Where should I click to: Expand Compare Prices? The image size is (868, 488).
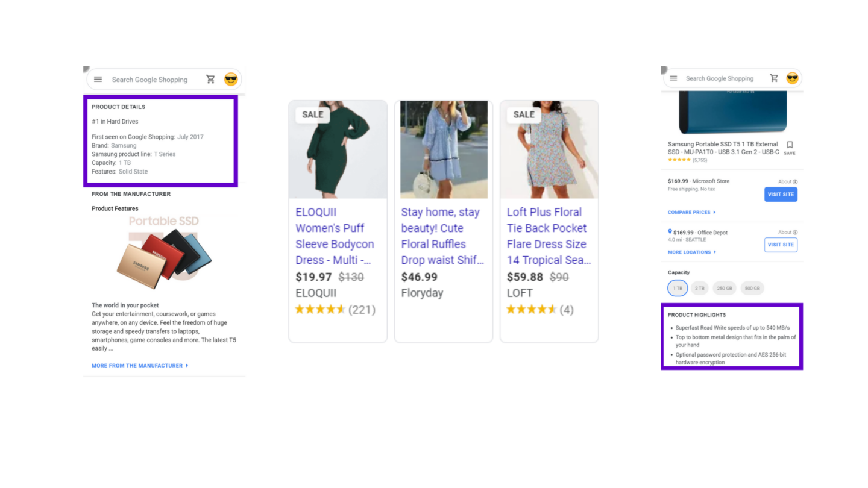[691, 213]
